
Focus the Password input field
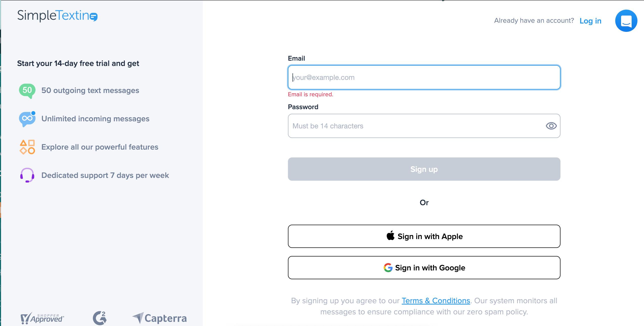[x=424, y=126]
